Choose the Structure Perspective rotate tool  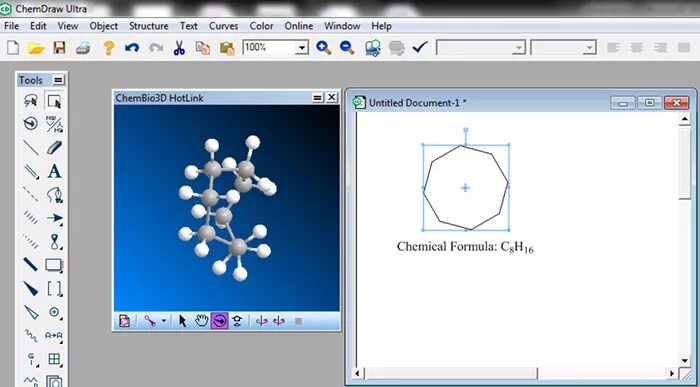pos(30,124)
